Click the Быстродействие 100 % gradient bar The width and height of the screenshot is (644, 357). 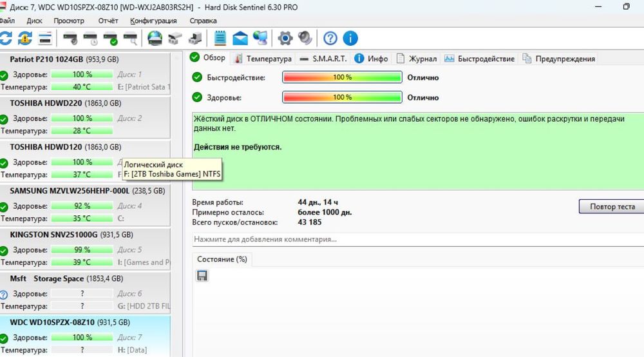[342, 77]
